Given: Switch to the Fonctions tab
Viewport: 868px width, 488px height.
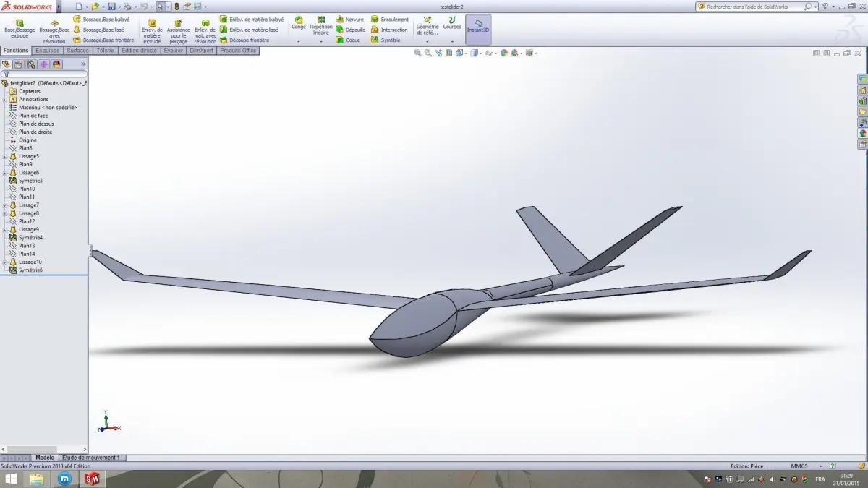Looking at the screenshot, I should click(16, 51).
